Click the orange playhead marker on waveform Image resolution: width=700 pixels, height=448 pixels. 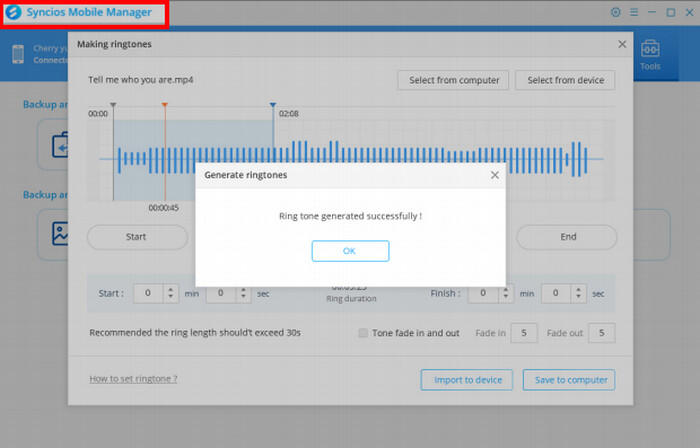(164, 105)
